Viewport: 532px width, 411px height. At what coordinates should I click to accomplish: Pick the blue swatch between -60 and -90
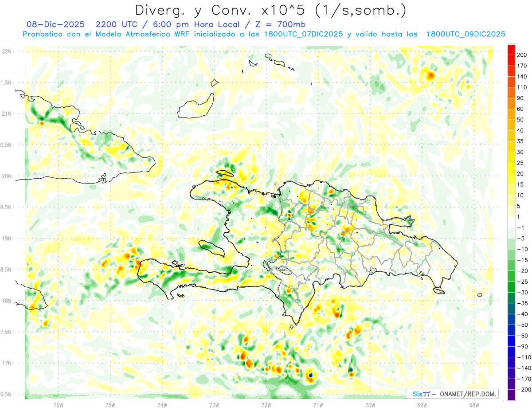[x=511, y=341]
